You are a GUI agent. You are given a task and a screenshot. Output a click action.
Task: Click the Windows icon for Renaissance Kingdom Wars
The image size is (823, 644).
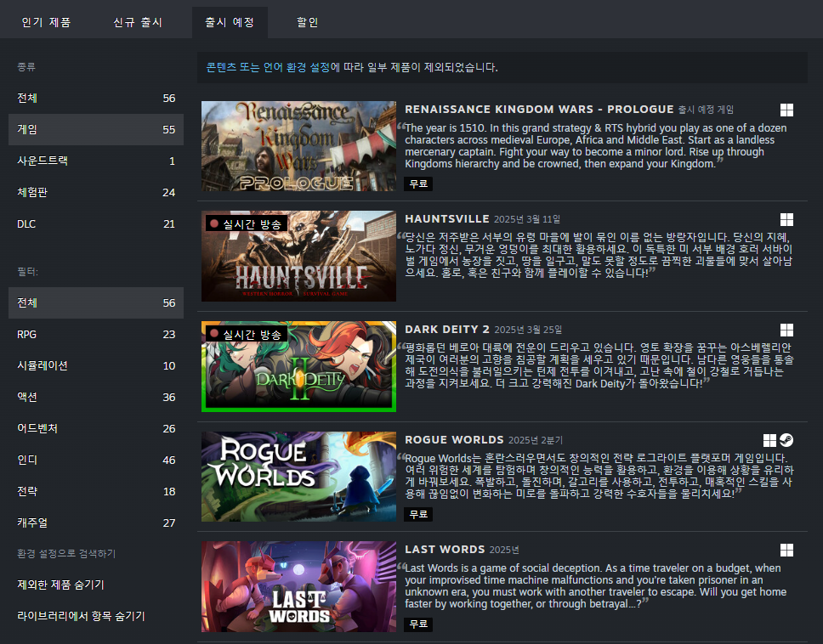pos(786,110)
